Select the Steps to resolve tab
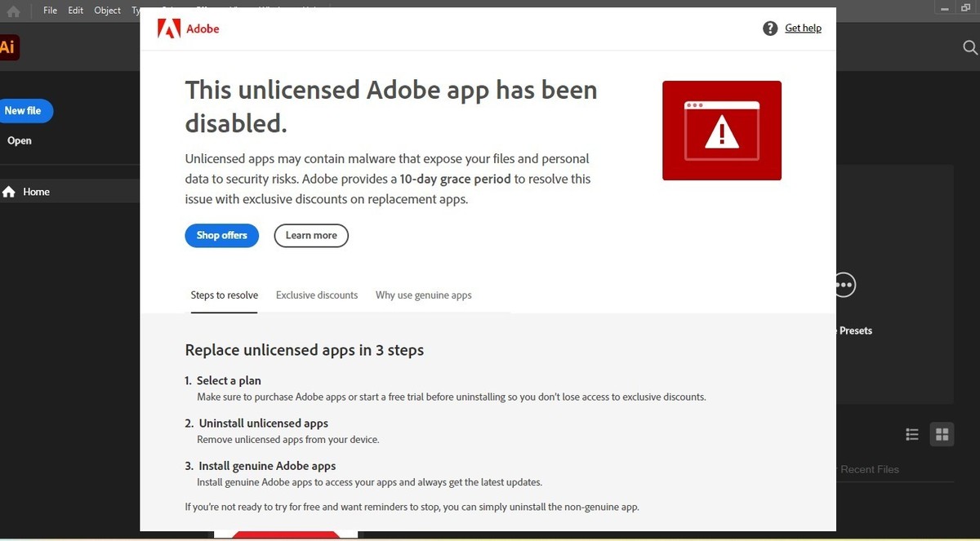The width and height of the screenshot is (980, 541). (224, 295)
